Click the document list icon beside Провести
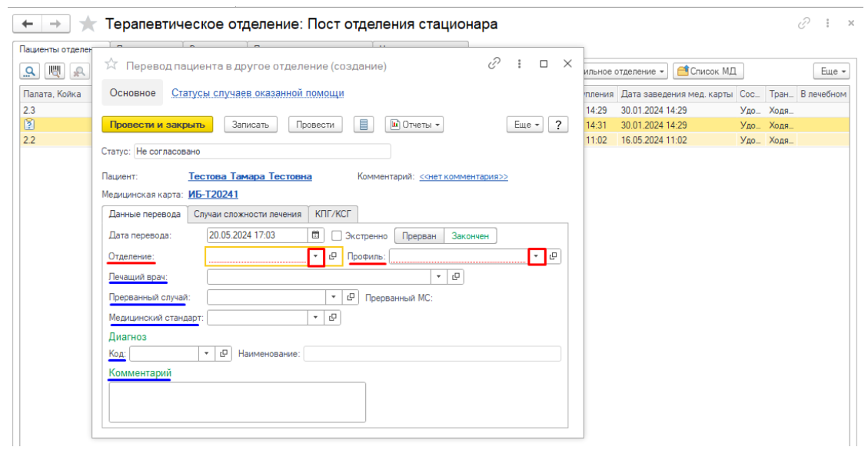The image size is (868, 457). 364,125
